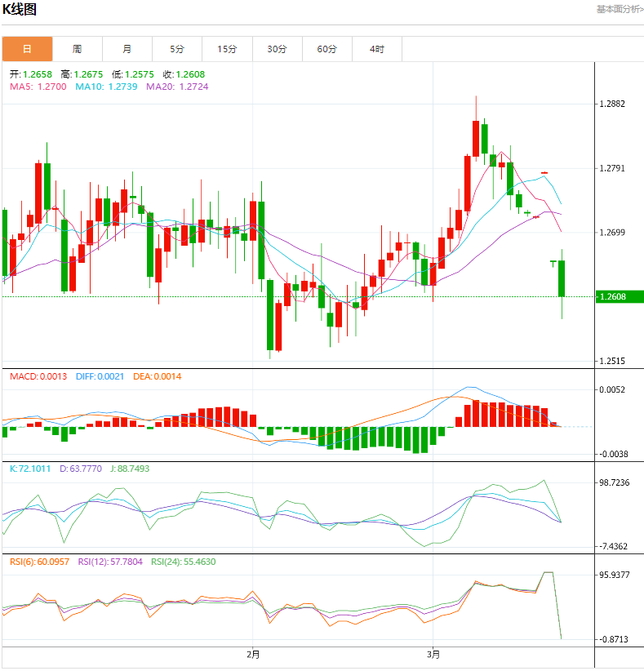
Task: Open the 15分 interval tab
Action: (228, 49)
